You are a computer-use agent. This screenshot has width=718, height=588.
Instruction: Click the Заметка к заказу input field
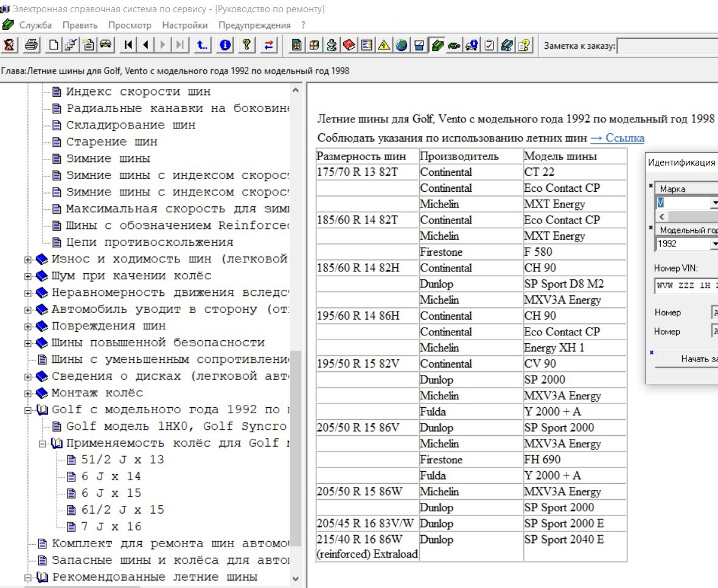pos(667,46)
